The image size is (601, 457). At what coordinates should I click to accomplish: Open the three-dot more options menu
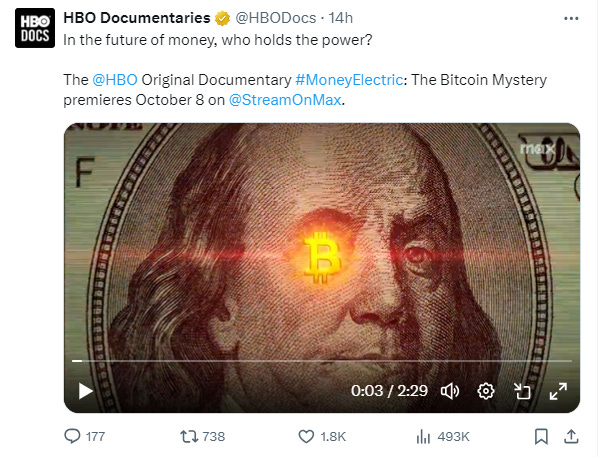pyautogui.click(x=571, y=18)
